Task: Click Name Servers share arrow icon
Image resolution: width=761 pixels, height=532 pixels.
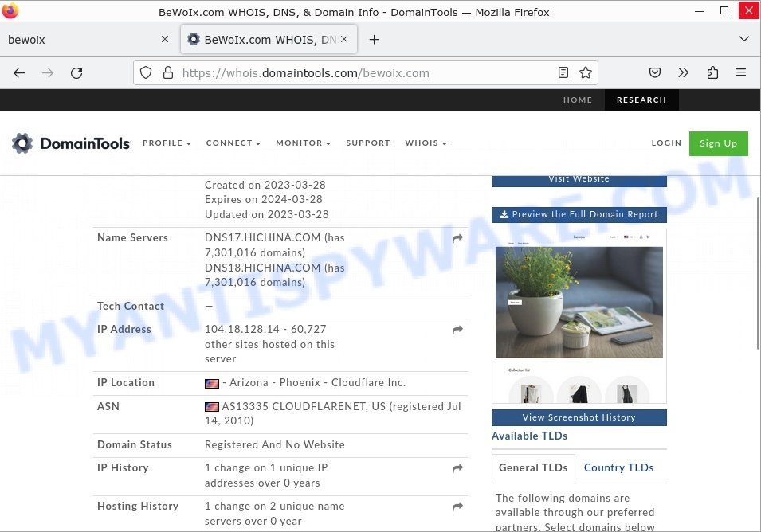Action: pyautogui.click(x=457, y=238)
